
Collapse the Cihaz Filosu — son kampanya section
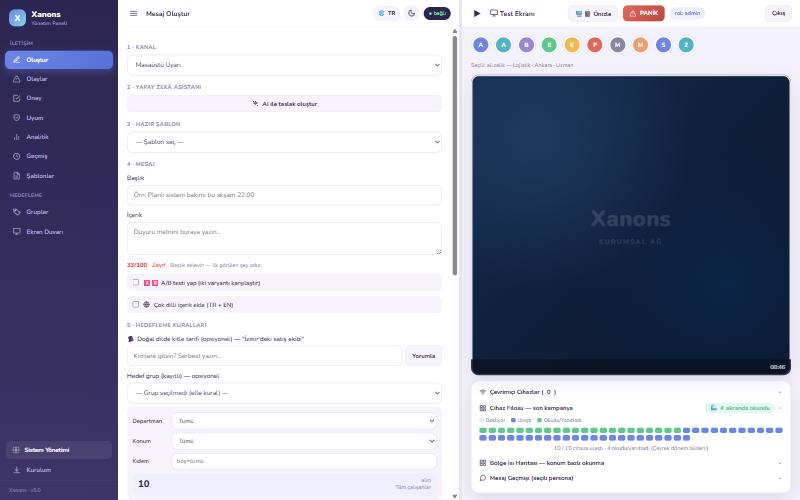point(631,408)
